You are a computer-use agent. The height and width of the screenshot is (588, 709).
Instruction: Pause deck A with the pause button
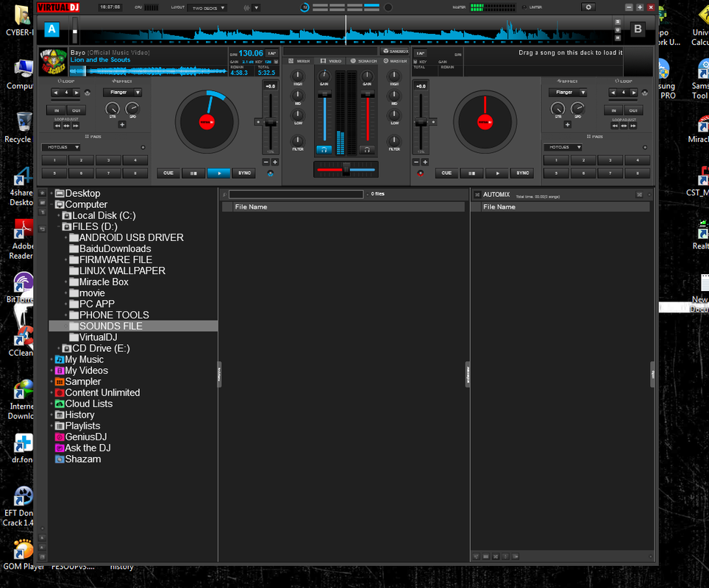[193, 173]
